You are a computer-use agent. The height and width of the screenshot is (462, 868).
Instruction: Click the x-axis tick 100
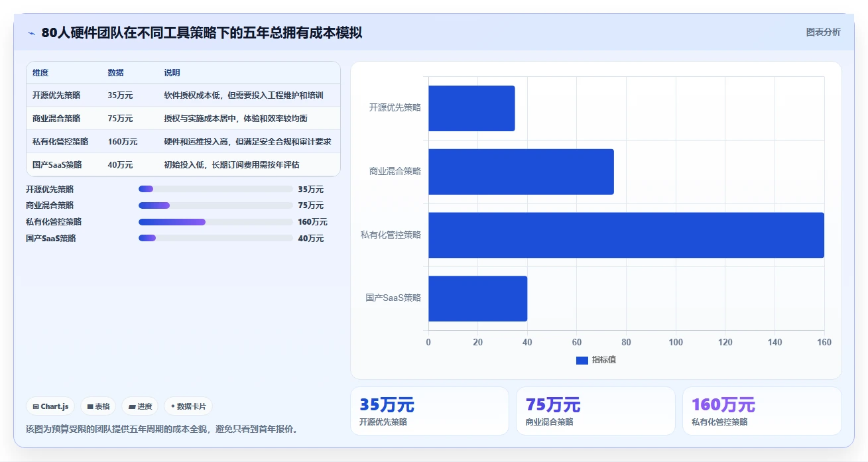[676, 343]
